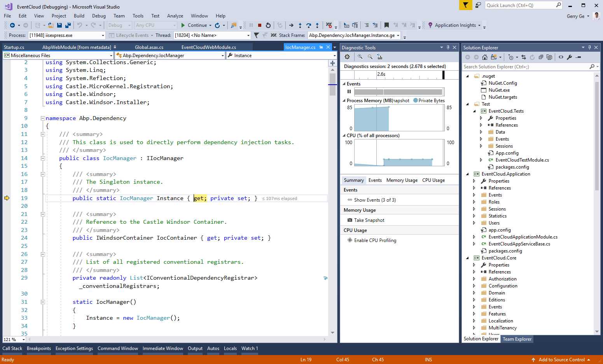Image resolution: width=603 pixels, height=364 pixels.
Task: Expand the EventCloud.Application References node
Action: pyautogui.click(x=474, y=188)
